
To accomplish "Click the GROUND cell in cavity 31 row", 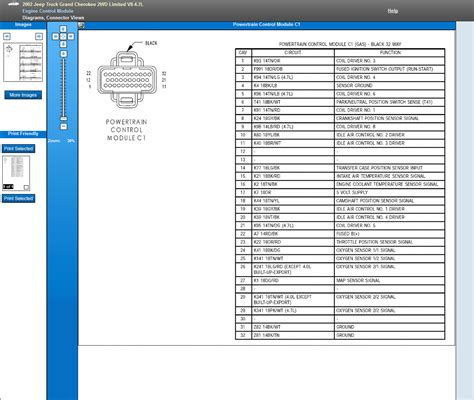I will [390, 327].
